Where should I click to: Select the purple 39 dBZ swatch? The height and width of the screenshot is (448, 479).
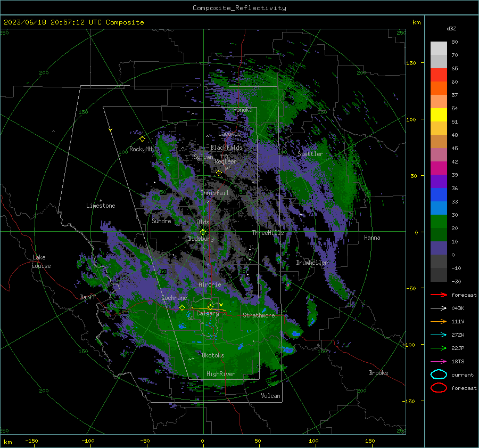pos(439,182)
